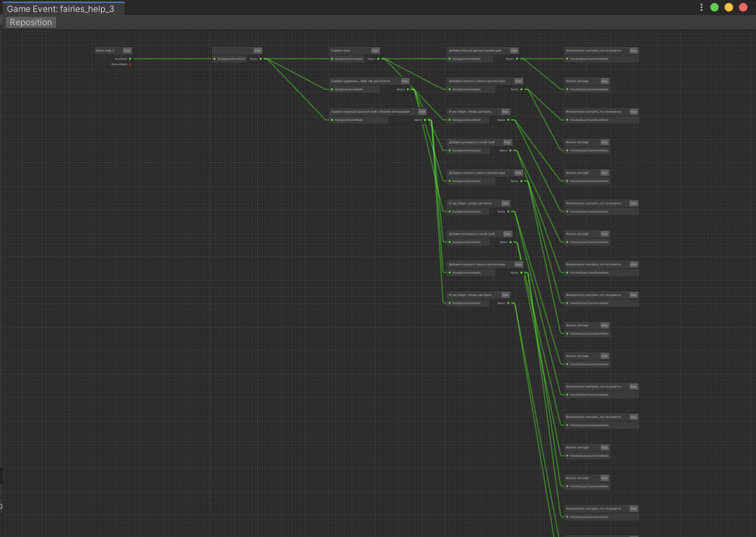
Task: Click the Reposition button
Action: coord(31,22)
